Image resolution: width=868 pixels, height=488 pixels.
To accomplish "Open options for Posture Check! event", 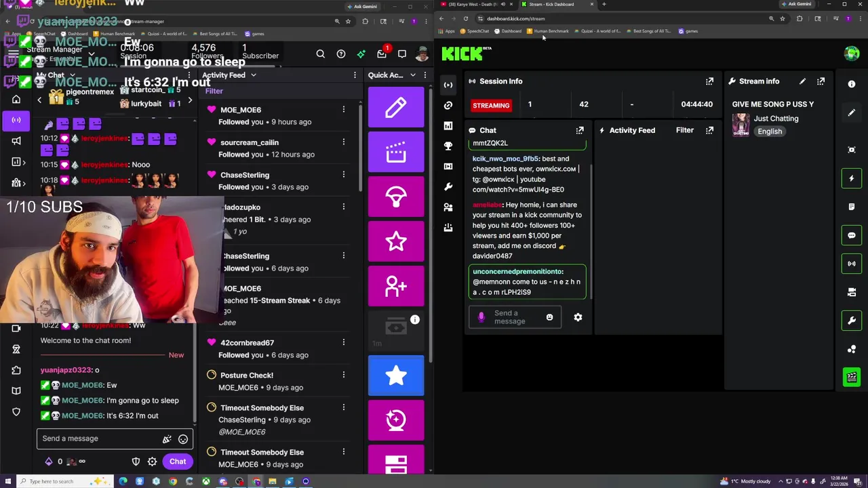I will tap(343, 375).
